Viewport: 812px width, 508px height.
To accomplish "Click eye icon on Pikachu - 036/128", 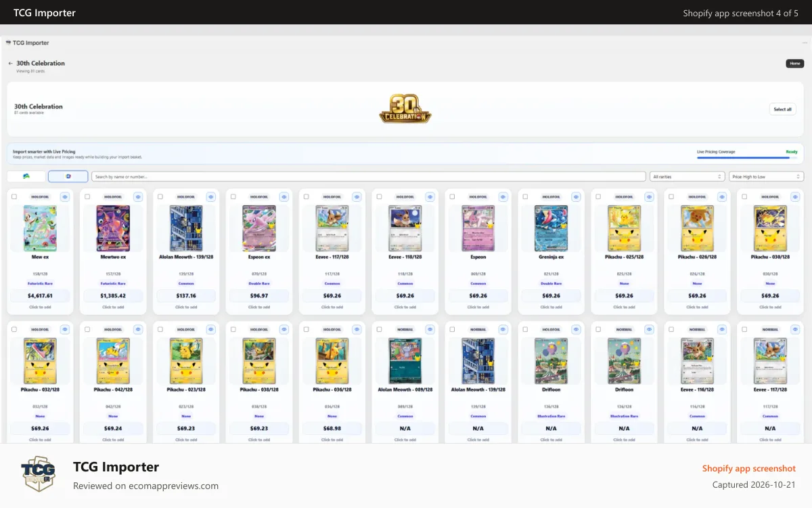I will 357,329.
